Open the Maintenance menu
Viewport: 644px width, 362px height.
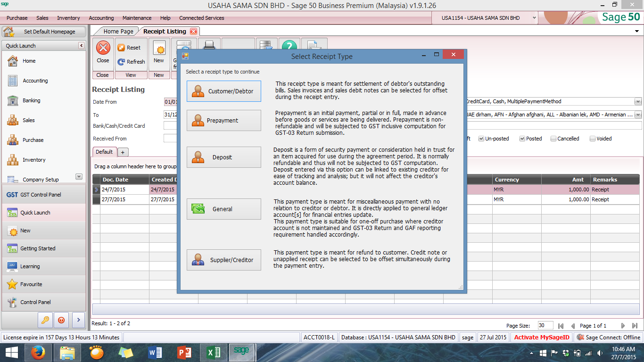coord(137,18)
